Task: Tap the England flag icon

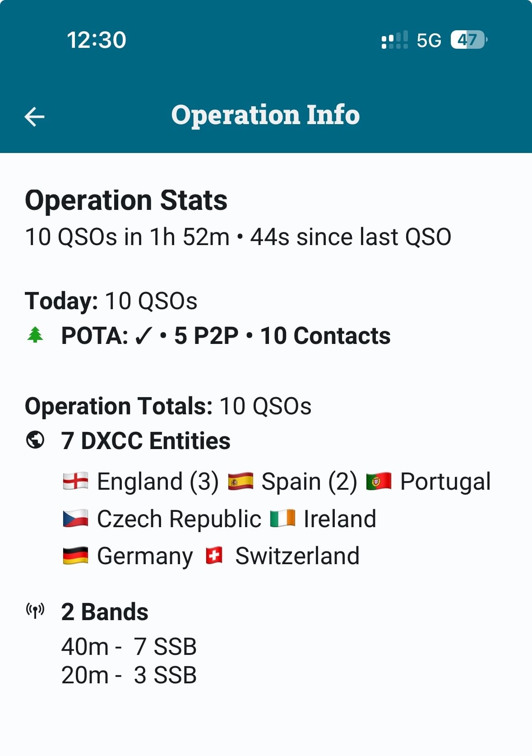Action: [75, 481]
